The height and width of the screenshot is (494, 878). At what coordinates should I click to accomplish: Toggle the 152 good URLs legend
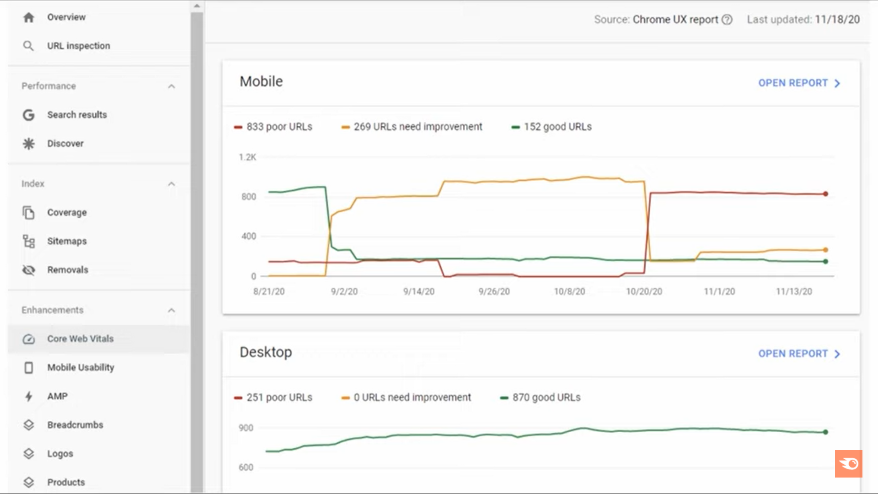(x=551, y=127)
